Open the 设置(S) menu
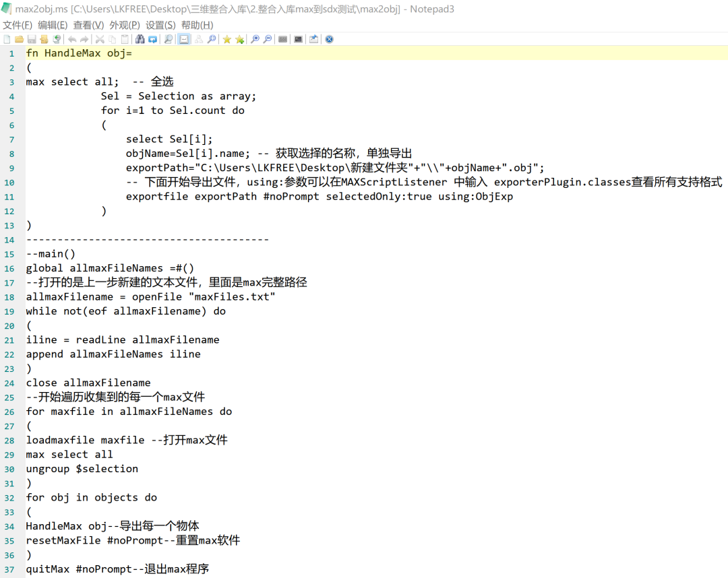 [160, 25]
